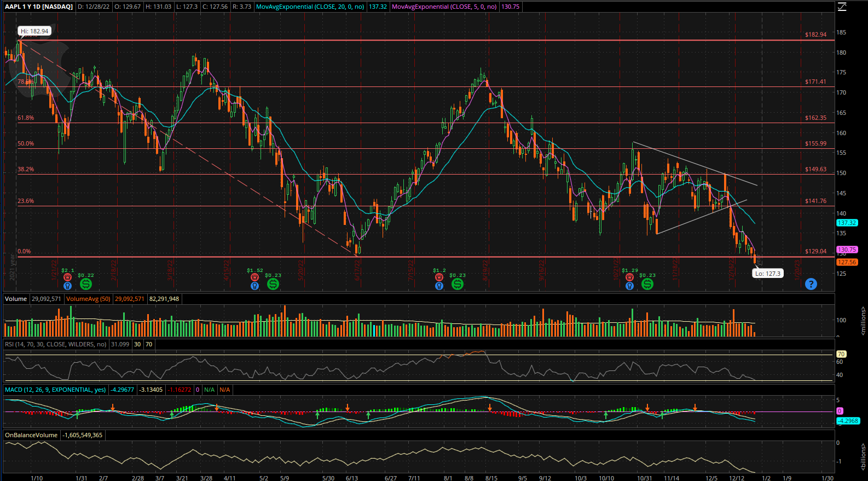Screen dimensions: 868x481
Task: Click the Lo: 127.3 price bubble
Action: pos(768,274)
